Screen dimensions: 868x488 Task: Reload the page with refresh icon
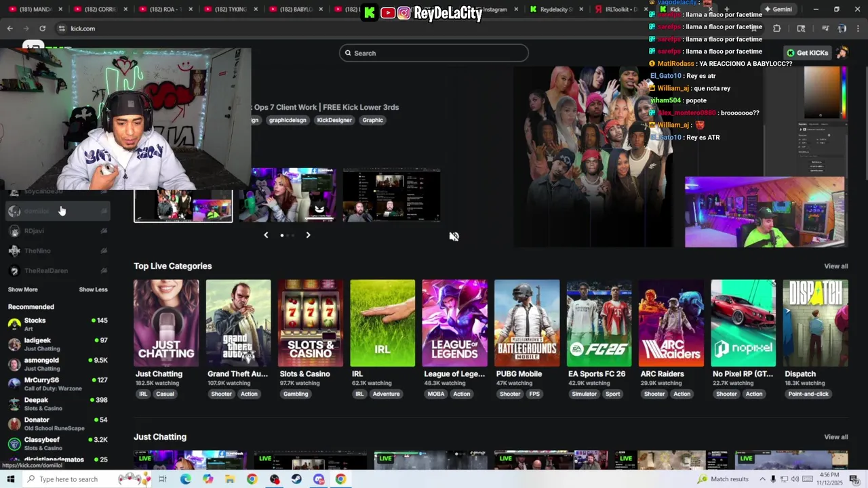point(42,28)
